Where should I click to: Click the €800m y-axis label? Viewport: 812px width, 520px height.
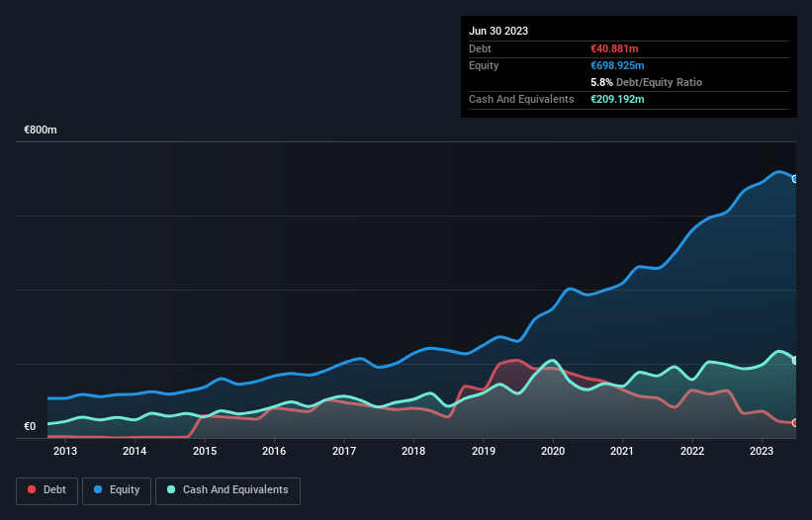pos(41,130)
